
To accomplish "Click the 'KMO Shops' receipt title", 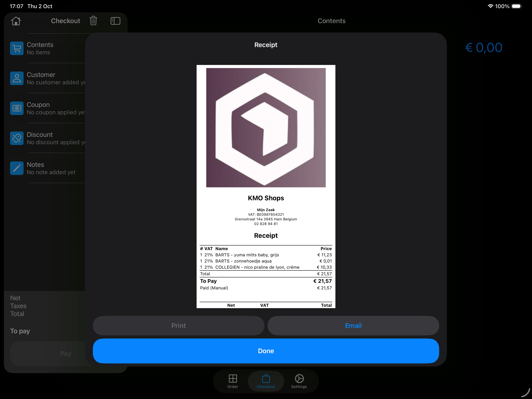I will (266, 198).
